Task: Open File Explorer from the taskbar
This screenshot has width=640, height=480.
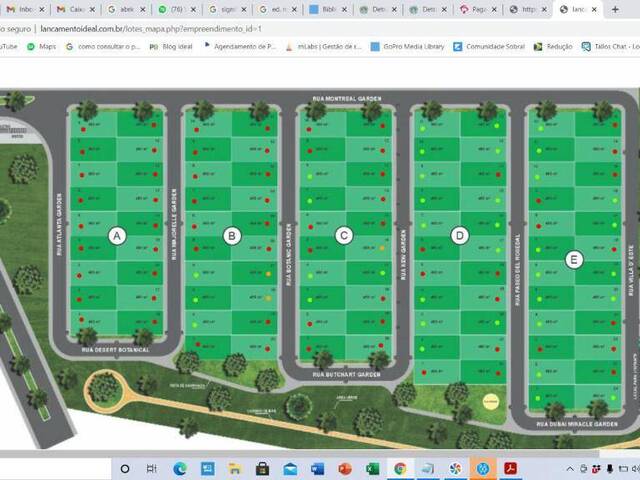Action: coord(234,469)
